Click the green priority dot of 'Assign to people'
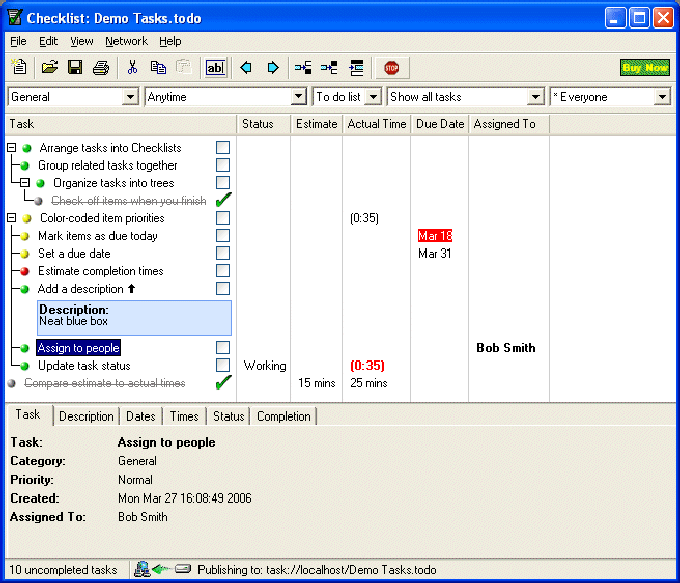Image resolution: width=680 pixels, height=583 pixels. [x=24, y=348]
